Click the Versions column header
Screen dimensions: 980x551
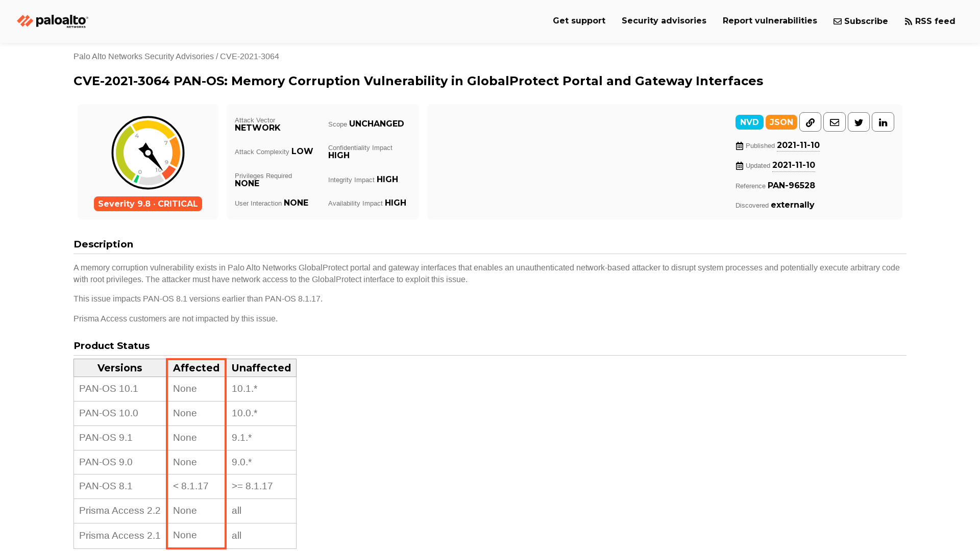tap(120, 368)
